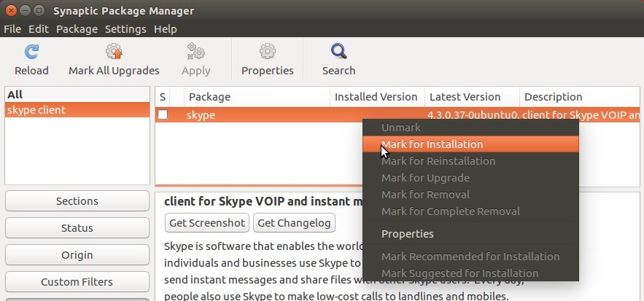This screenshot has height=301, width=644.
Task: Open the File menu
Action: click(x=12, y=29)
